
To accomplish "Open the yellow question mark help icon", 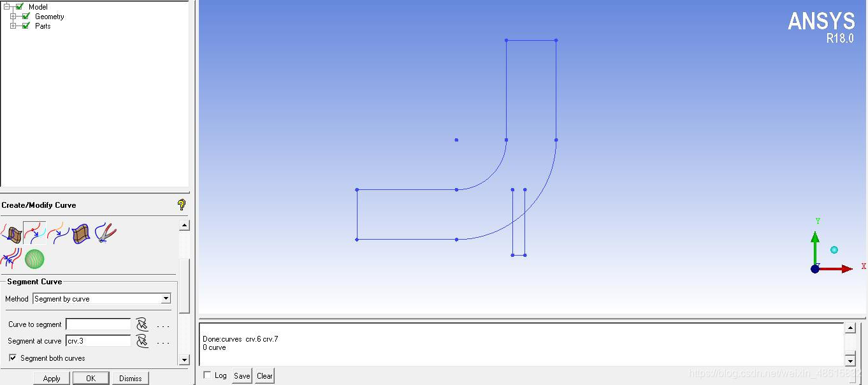I will click(x=182, y=205).
